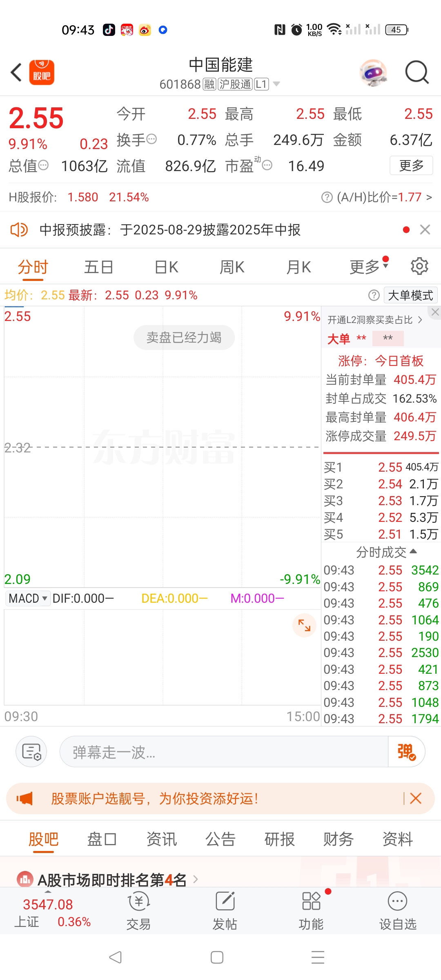Image resolution: width=441 pixels, height=980 pixels.
Task: Switch to 盘口 tab
Action: click(x=102, y=839)
